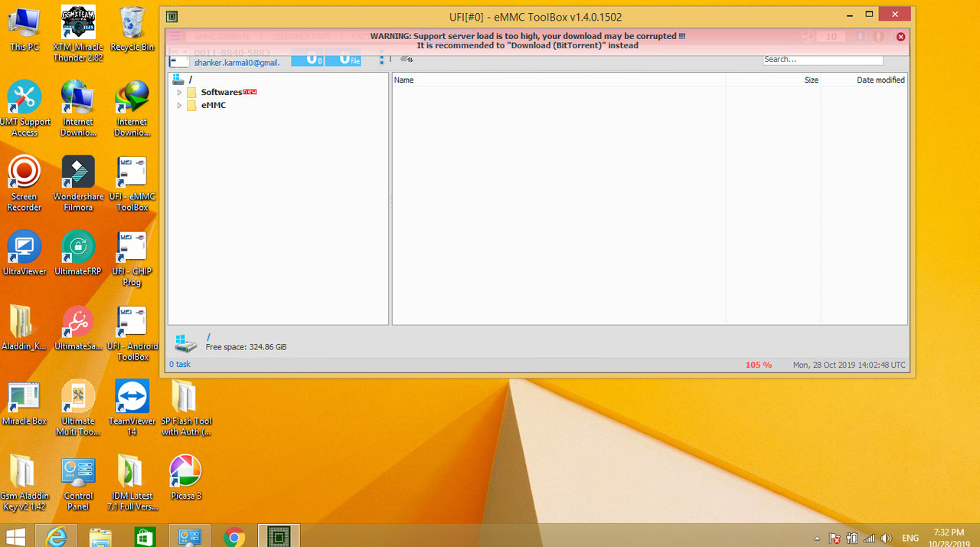Viewport: 980px width, 547px height.
Task: Launch Miracle Box desktop shortcut
Action: pyautogui.click(x=24, y=402)
